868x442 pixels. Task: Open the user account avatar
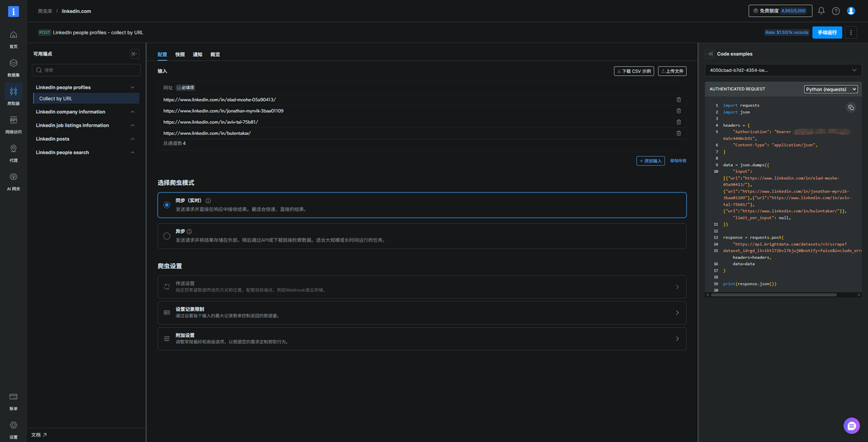851,11
